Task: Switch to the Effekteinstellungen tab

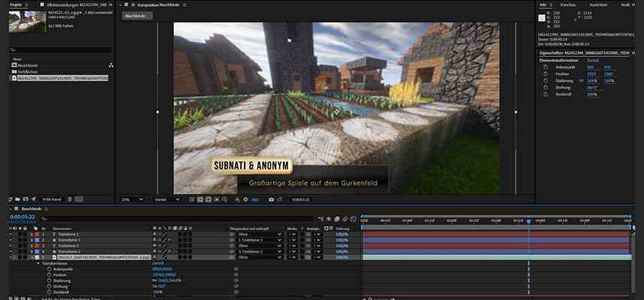Action: (77, 4)
